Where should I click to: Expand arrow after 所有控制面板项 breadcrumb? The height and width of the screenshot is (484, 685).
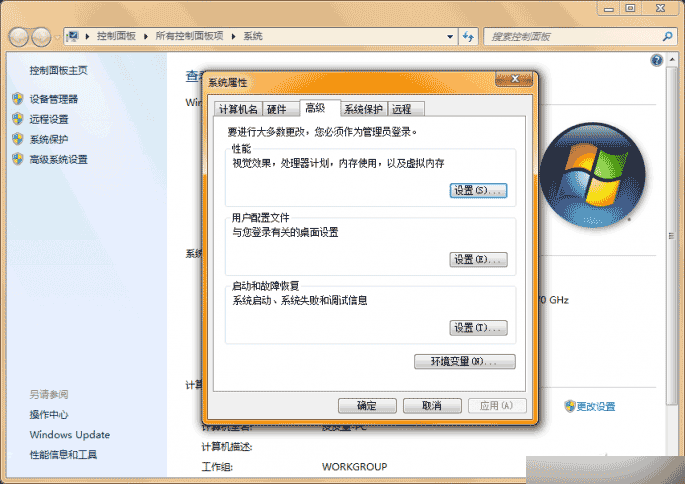click(x=234, y=36)
